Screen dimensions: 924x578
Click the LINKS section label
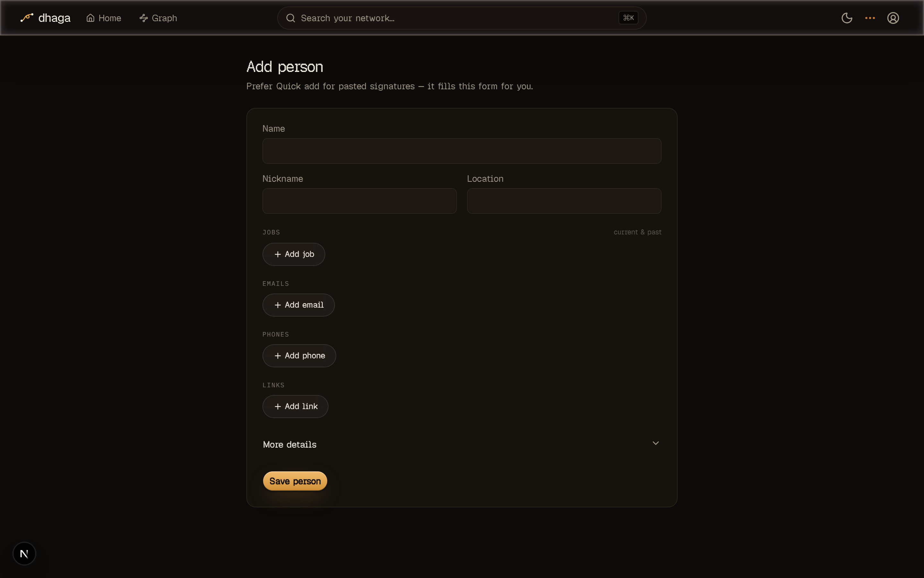[273, 385]
